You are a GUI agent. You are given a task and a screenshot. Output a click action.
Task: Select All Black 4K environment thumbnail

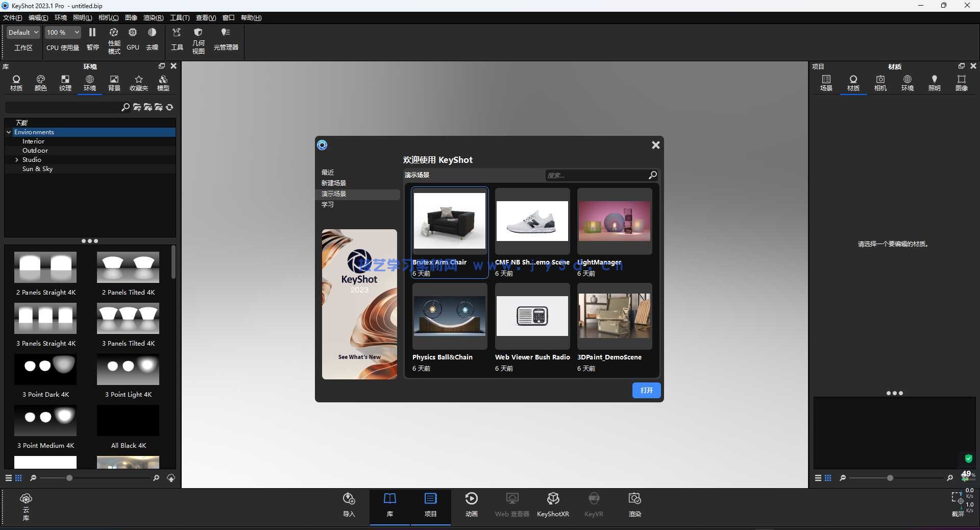pos(128,420)
